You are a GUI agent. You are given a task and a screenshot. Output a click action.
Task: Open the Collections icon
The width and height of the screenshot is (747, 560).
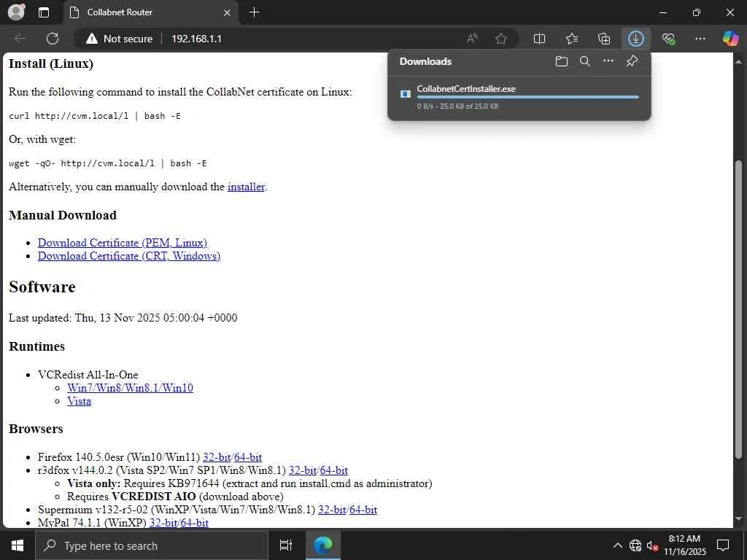click(603, 39)
